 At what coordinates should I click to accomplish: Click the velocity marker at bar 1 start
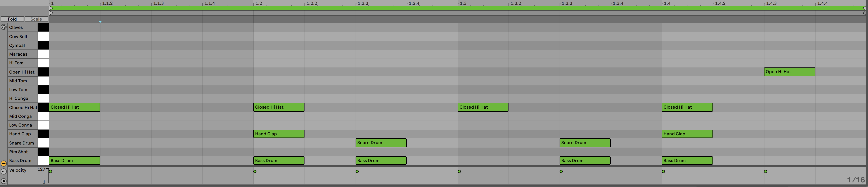pos(50,171)
